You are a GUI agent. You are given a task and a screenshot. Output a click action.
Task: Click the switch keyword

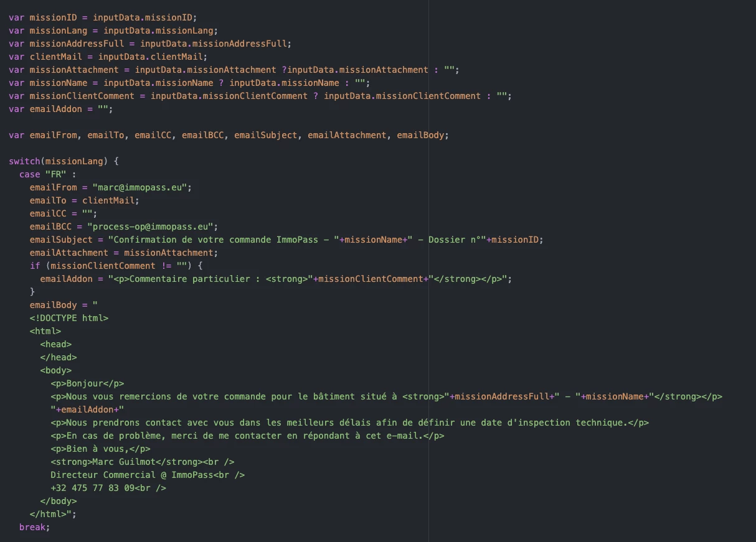[24, 161]
